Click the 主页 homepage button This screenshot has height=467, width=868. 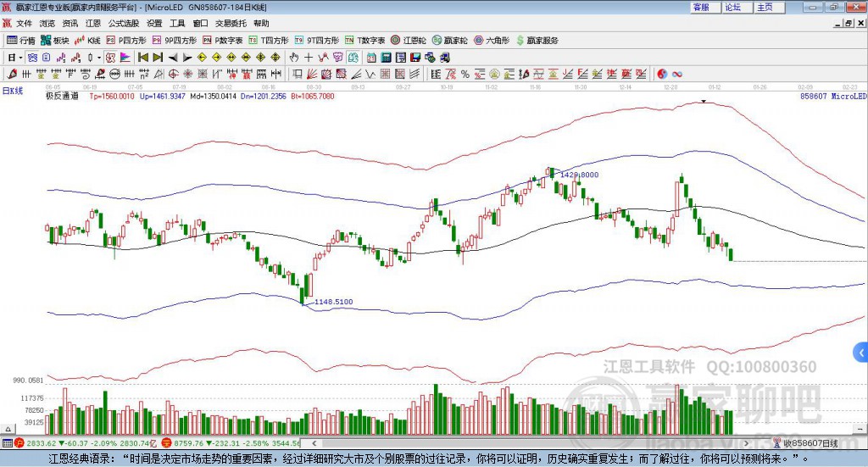point(769,7)
